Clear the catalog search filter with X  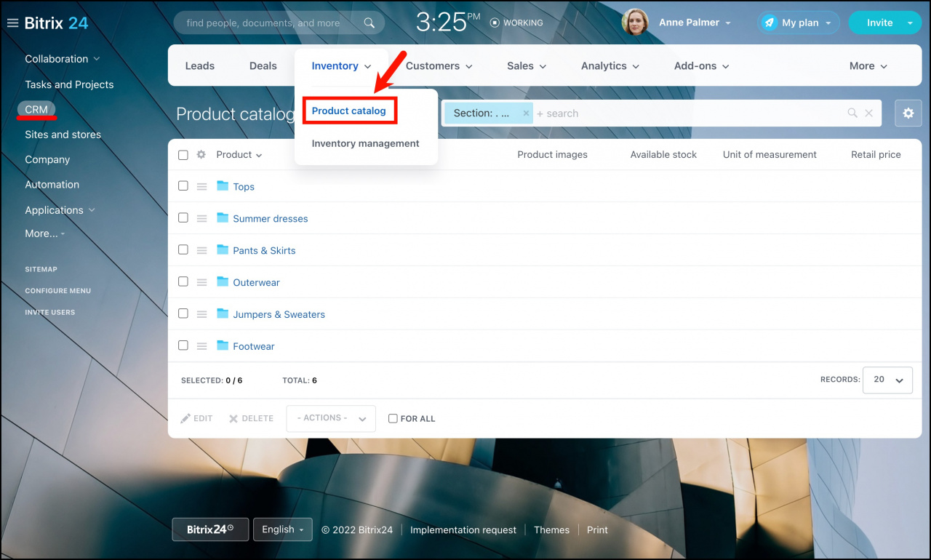(x=868, y=113)
